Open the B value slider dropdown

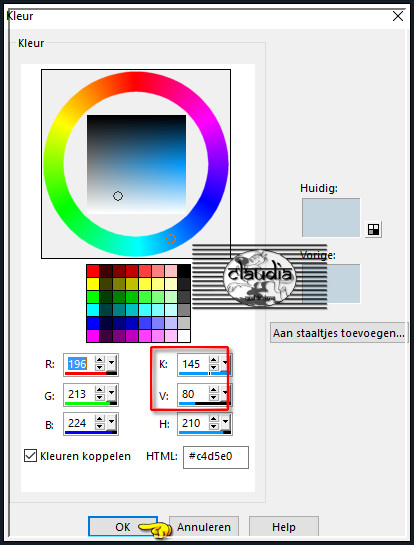[x=111, y=423]
